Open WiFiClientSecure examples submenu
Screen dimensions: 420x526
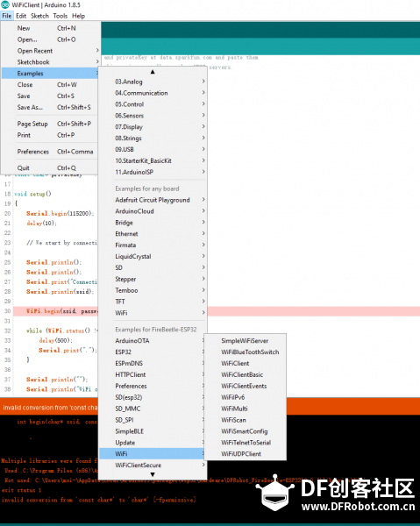153,466
